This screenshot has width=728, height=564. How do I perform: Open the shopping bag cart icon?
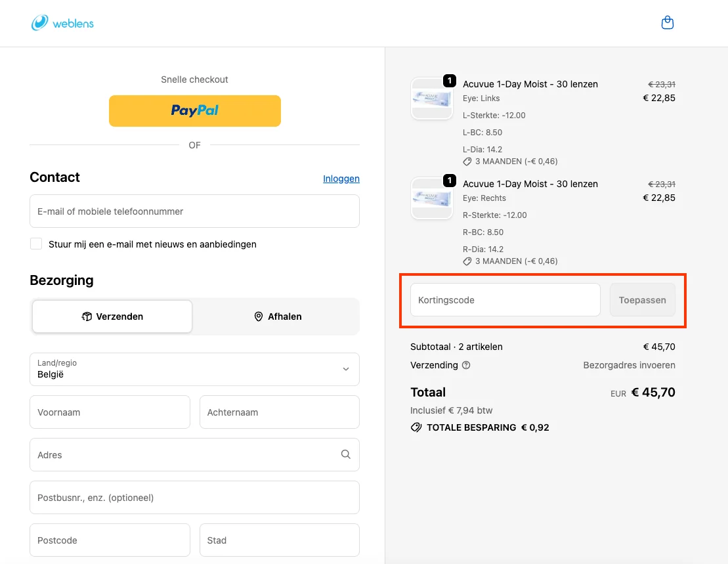(x=667, y=23)
